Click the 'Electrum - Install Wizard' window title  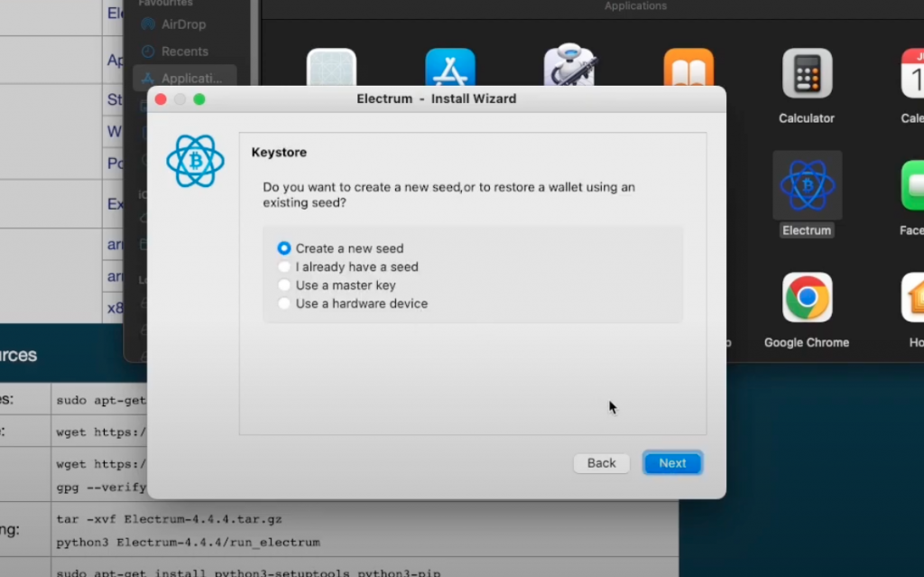pyautogui.click(x=437, y=98)
